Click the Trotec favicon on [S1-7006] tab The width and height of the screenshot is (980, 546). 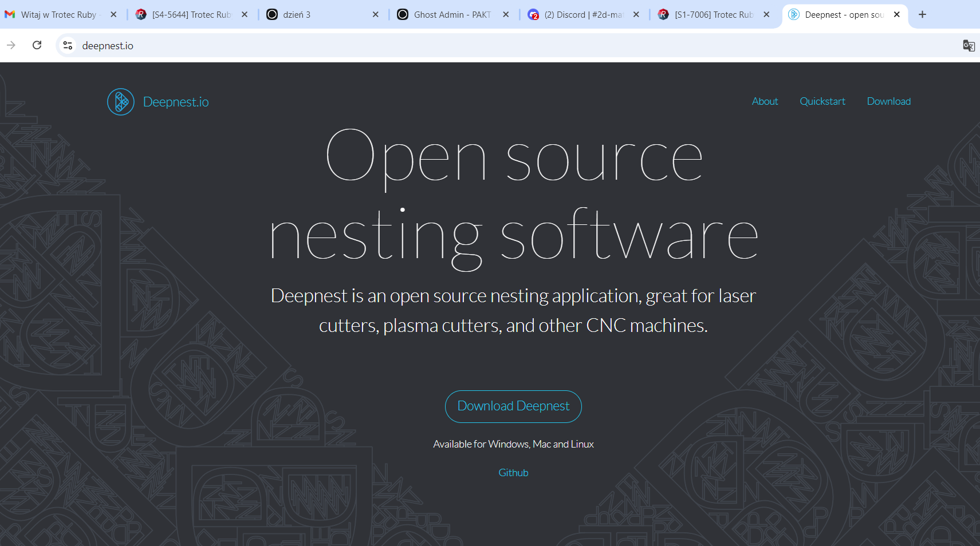(x=663, y=14)
